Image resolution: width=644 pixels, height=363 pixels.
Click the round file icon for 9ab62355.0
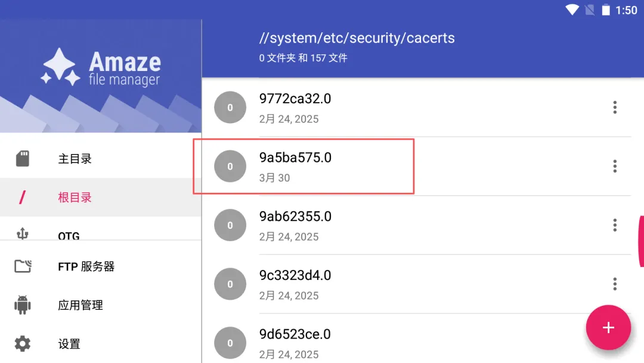(230, 225)
